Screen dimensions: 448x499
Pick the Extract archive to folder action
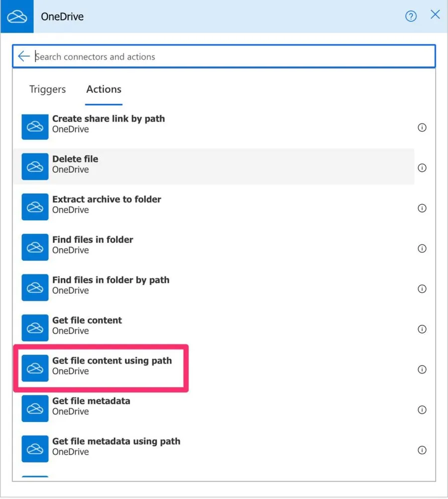click(107, 204)
